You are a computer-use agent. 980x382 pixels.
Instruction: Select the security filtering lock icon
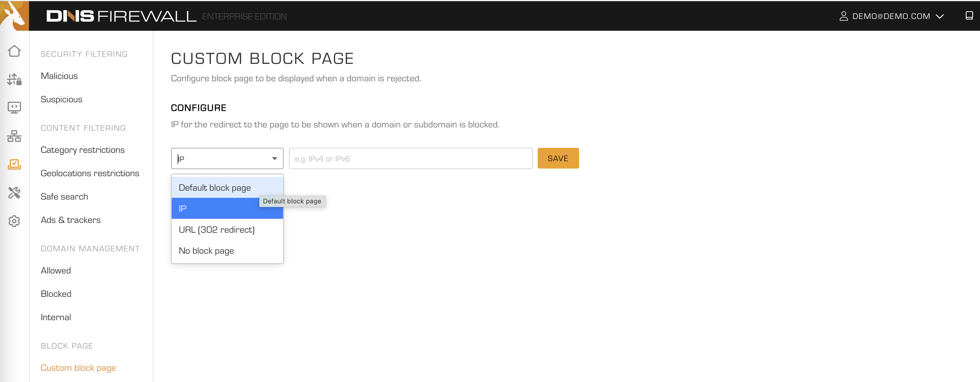(14, 80)
